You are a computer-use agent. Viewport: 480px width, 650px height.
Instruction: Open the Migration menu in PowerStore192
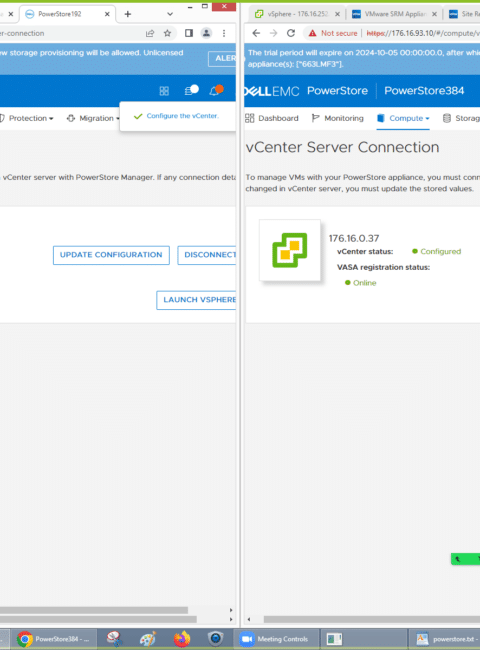pos(93,119)
